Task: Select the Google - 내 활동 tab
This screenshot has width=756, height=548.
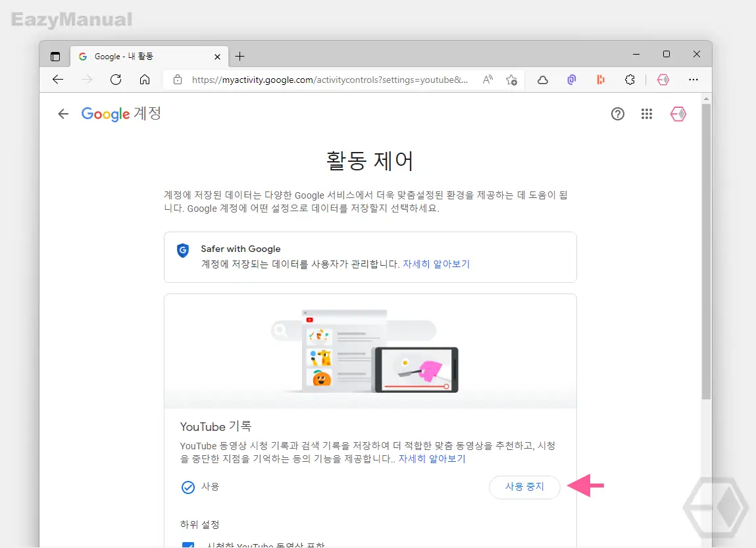Action: coord(149,57)
